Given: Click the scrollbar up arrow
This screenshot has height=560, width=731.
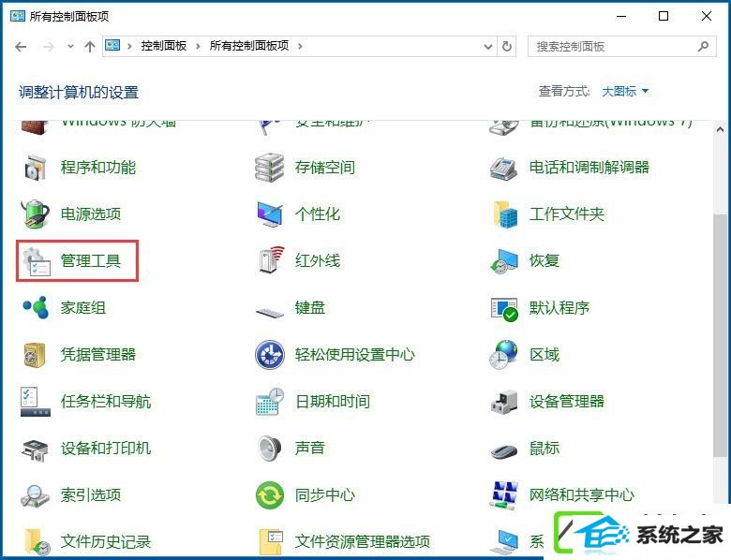Looking at the screenshot, I should 720,129.
